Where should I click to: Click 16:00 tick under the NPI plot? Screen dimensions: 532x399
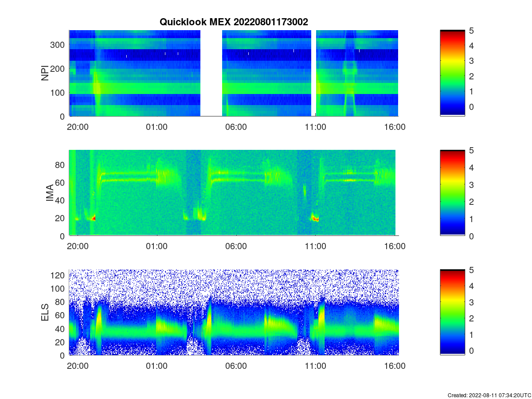[x=395, y=127]
